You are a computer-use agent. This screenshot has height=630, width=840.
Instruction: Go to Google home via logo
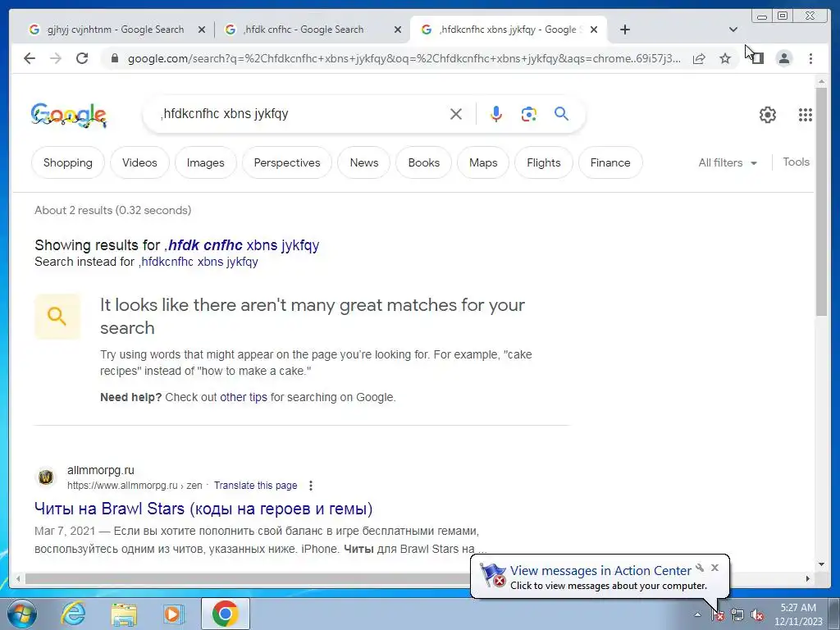(x=69, y=115)
